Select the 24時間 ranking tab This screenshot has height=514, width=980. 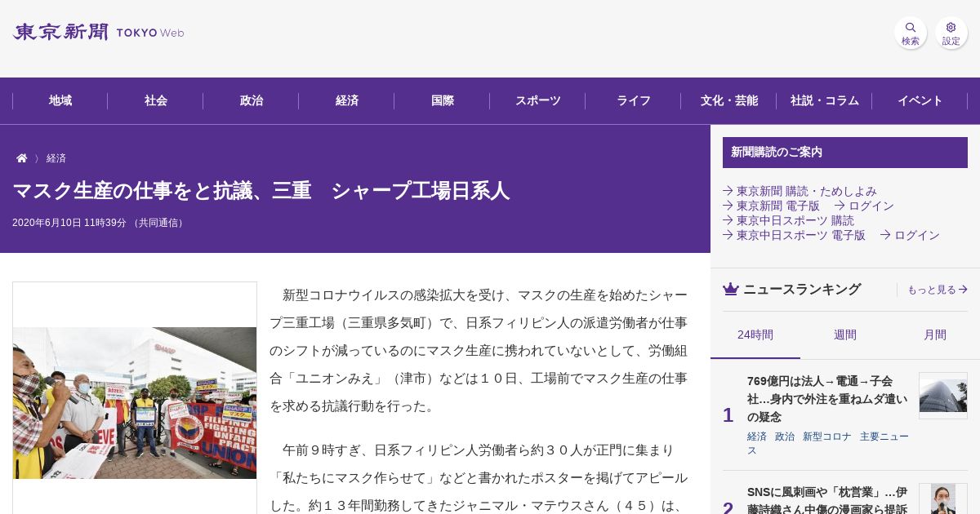[x=755, y=335]
